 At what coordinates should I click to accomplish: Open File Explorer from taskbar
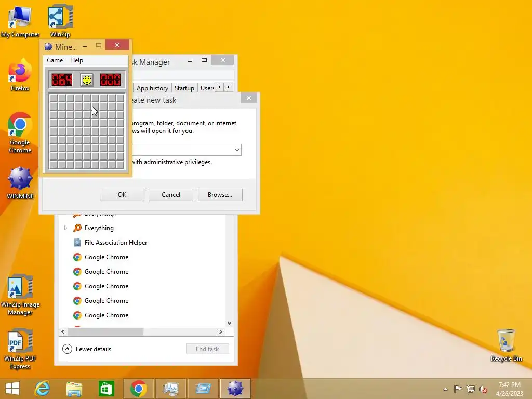point(74,389)
